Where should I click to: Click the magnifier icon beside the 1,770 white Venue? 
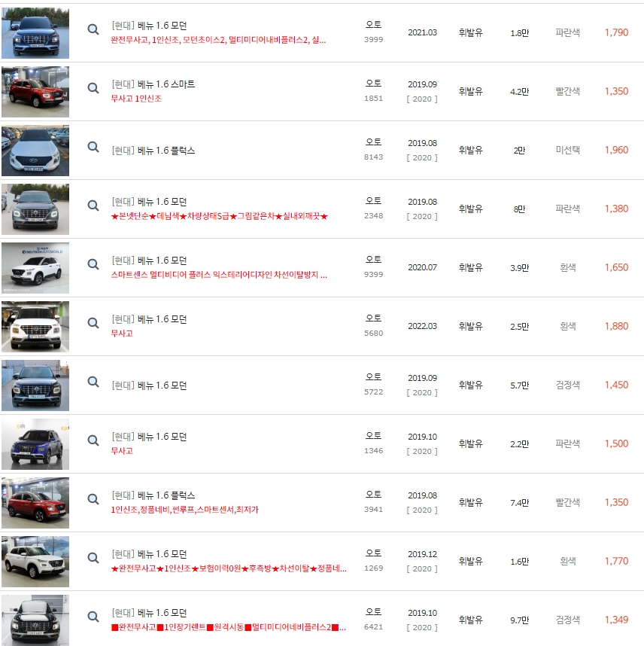point(93,557)
